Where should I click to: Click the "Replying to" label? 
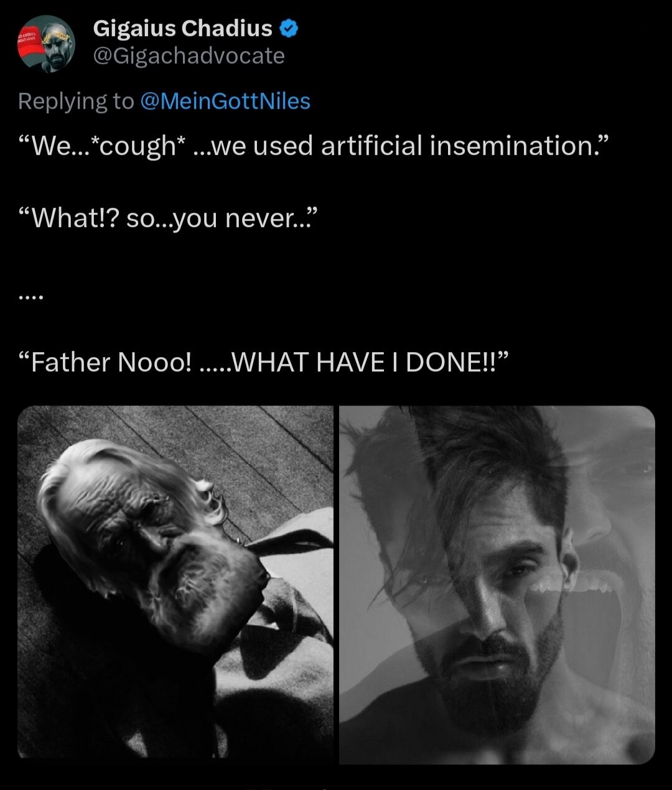(76, 101)
